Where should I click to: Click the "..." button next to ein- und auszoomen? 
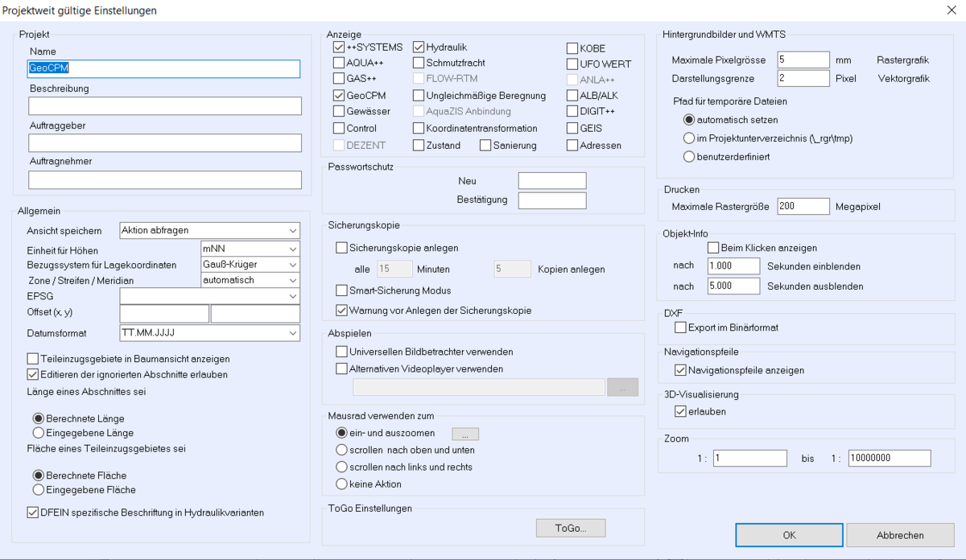pos(464,434)
